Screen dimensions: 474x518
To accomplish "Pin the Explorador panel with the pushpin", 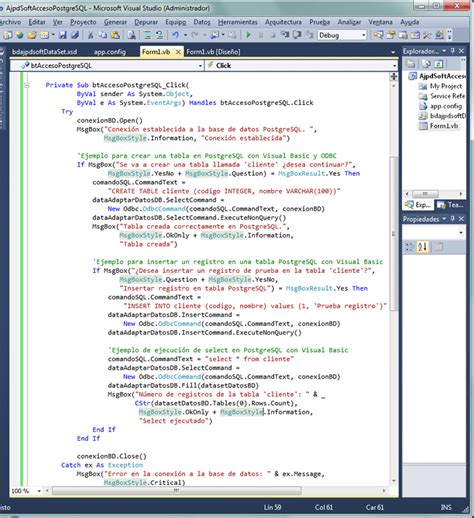I will tap(453, 51).
